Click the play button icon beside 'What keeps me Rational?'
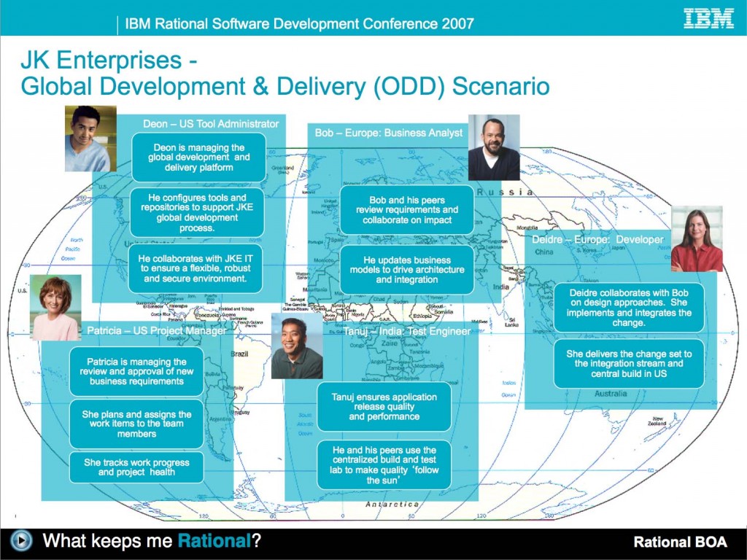747x560 pixels. tap(21, 540)
